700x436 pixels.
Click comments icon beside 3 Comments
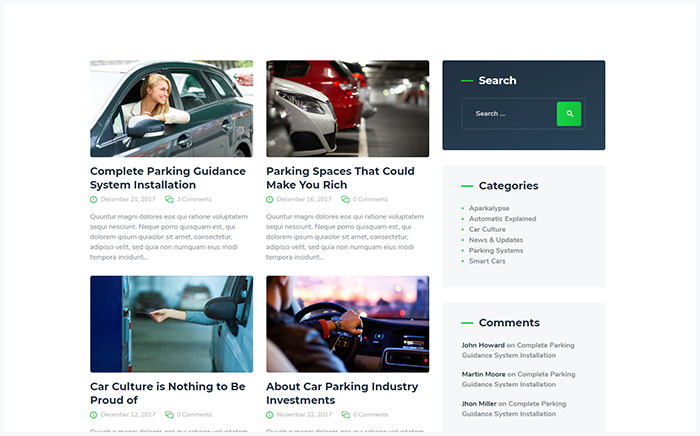coord(169,199)
